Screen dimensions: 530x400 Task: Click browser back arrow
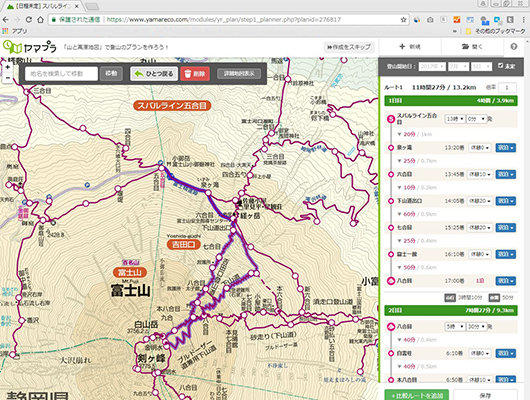[x=6, y=20]
